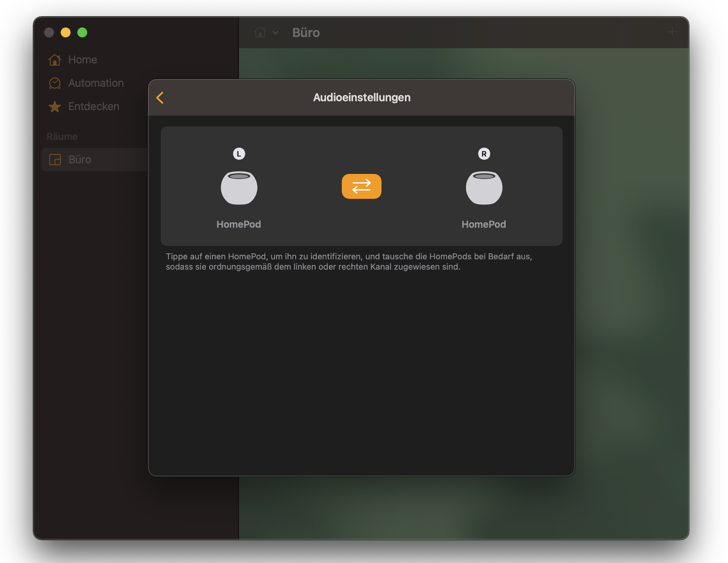Open Home in the sidebar

coord(82,60)
